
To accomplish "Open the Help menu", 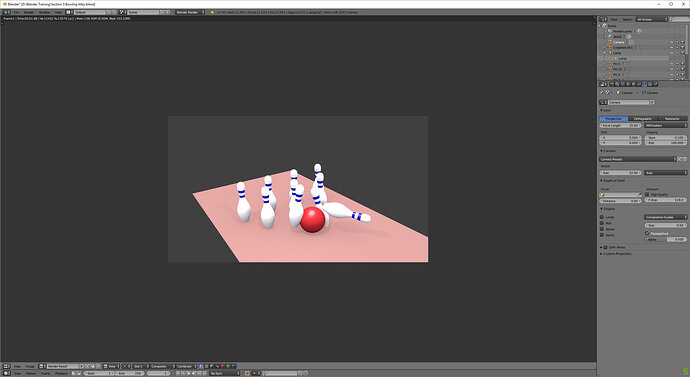I will (58, 12).
